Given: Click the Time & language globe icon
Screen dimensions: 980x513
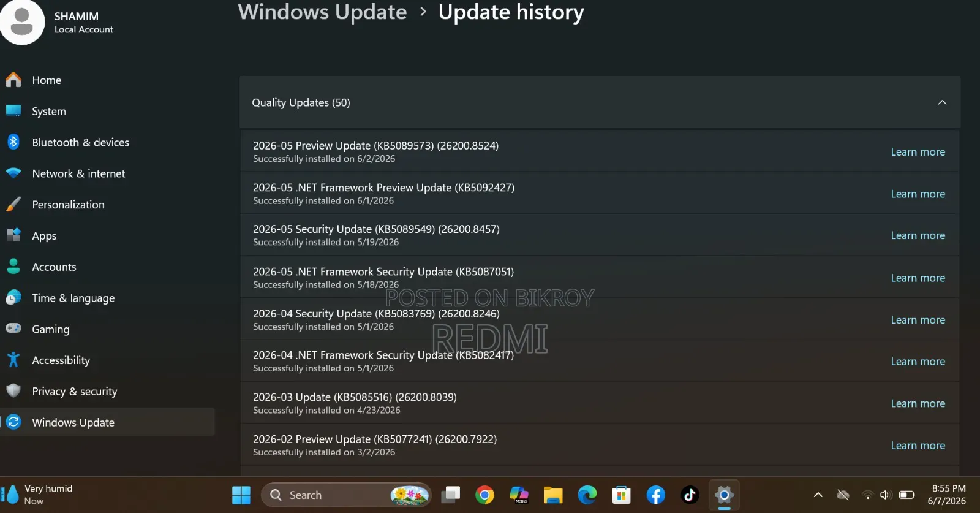Looking at the screenshot, I should [x=13, y=298].
